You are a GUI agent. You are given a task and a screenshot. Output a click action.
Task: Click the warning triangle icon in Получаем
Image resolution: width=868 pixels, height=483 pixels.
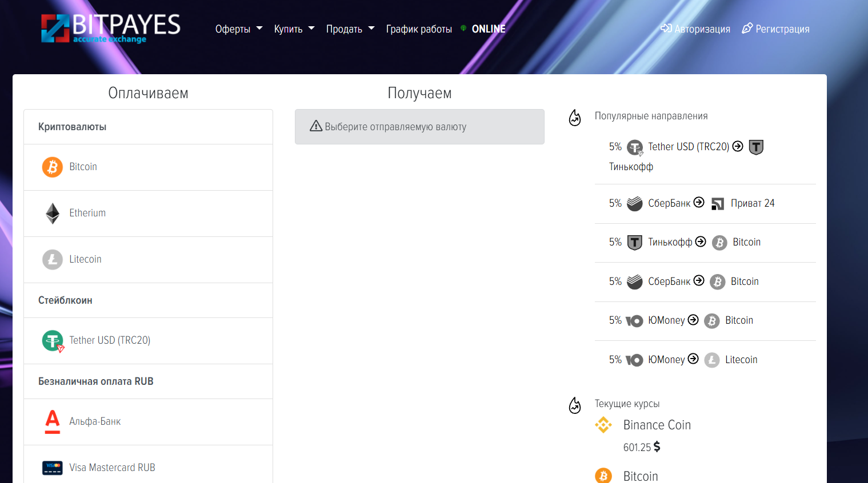coord(316,126)
